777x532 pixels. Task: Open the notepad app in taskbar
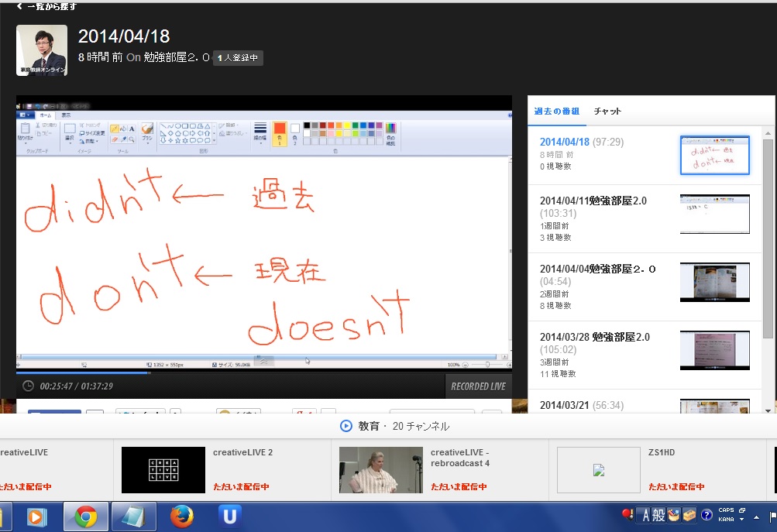[133, 517]
